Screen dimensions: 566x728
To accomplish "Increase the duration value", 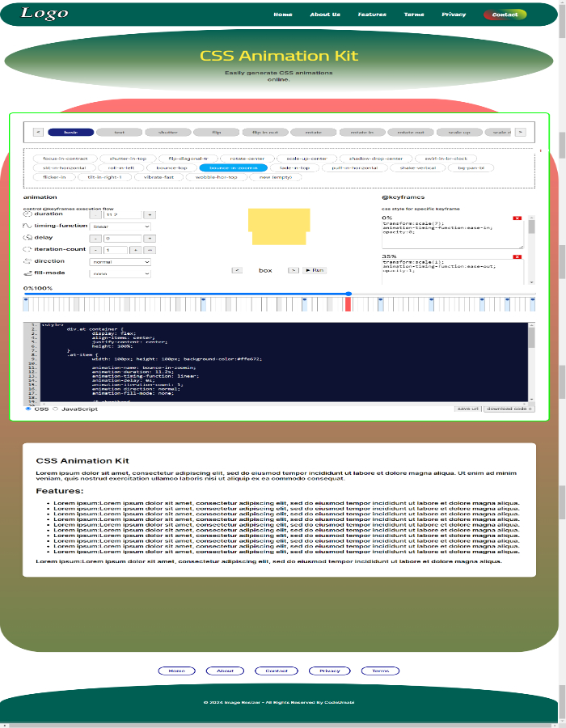I will pyautogui.click(x=150, y=215).
